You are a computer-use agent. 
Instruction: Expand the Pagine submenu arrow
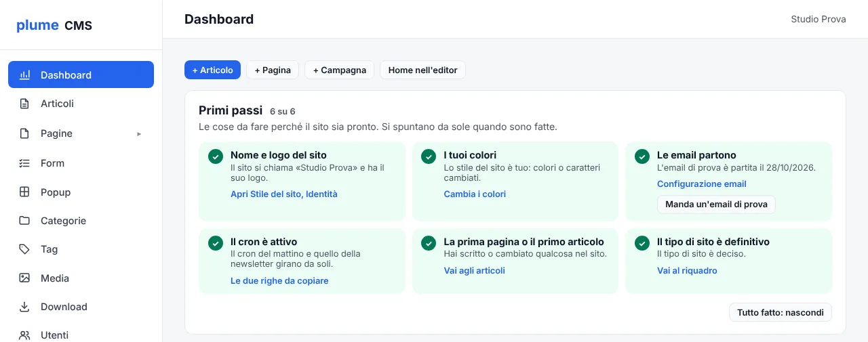(139, 133)
